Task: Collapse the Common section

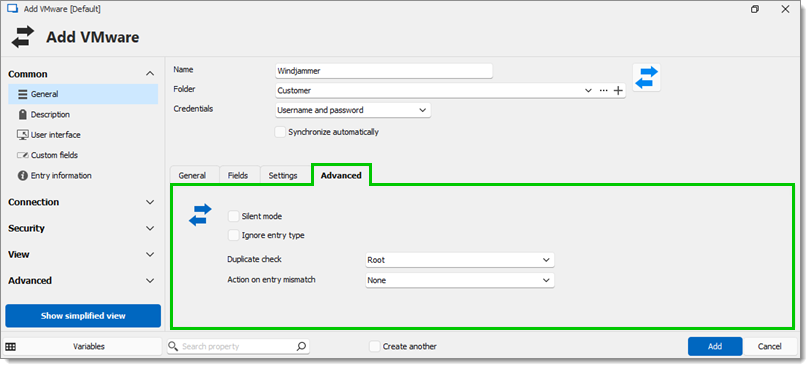Action: click(150, 74)
